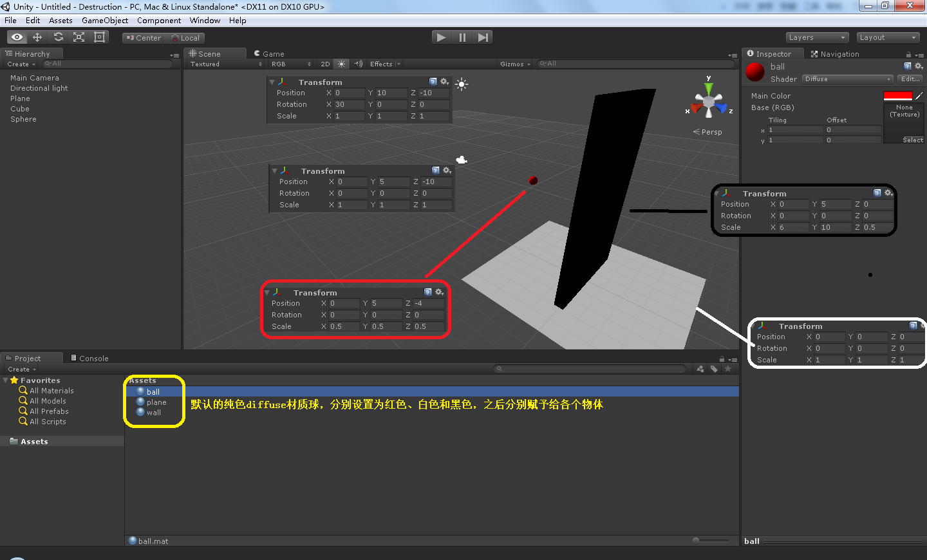Open Hierarchy panel options menu

tap(174, 55)
